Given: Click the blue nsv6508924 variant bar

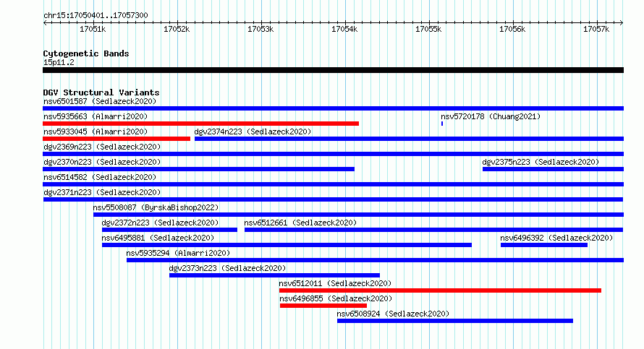Looking at the screenshot, I should pyautogui.click(x=455, y=321).
